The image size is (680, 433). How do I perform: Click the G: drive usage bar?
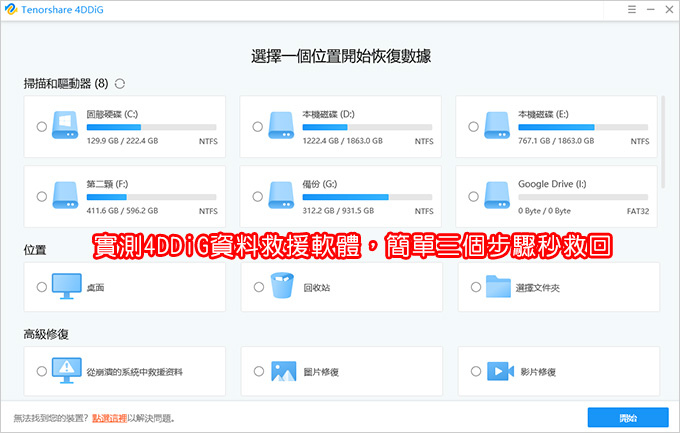[x=367, y=197]
